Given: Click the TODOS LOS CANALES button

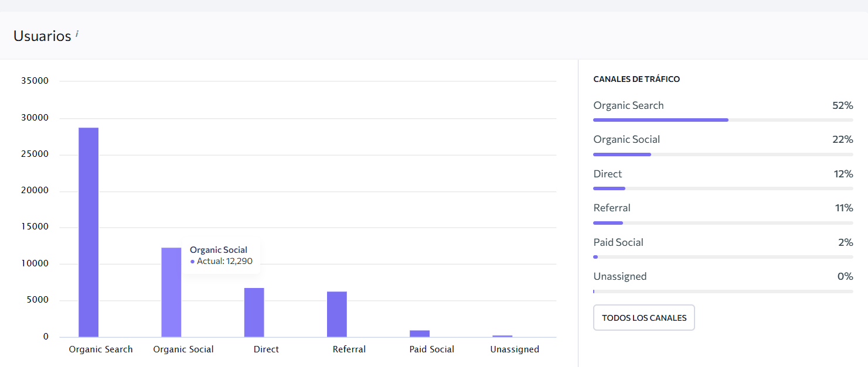Looking at the screenshot, I should coord(644,318).
